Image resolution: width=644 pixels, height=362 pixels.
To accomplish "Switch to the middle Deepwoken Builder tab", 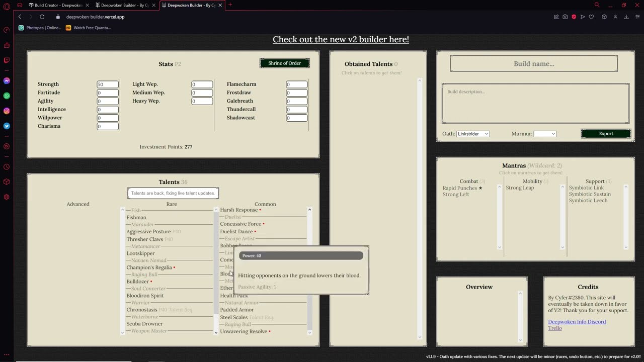I will (126, 5).
